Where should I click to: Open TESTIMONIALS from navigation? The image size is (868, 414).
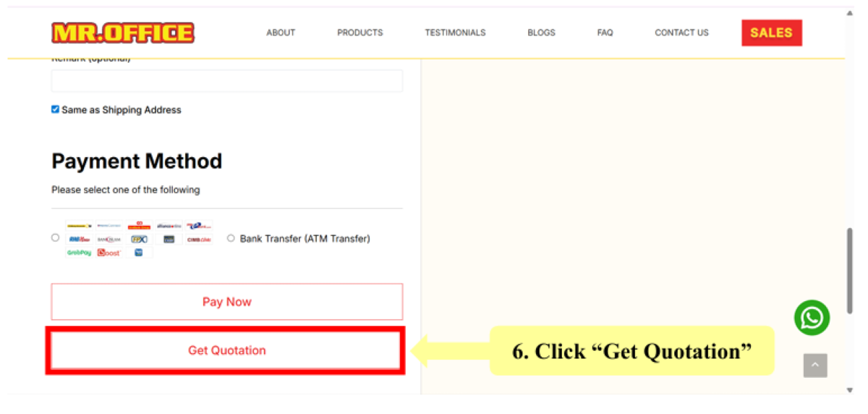[x=455, y=33]
